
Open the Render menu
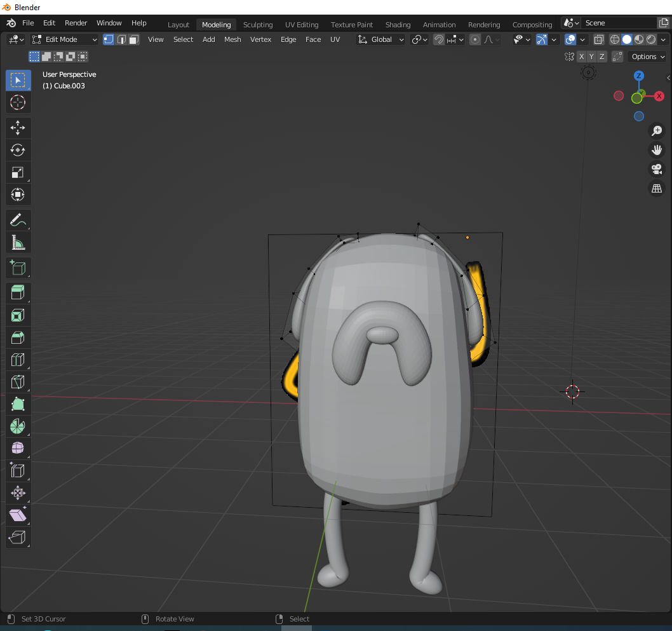pos(76,23)
